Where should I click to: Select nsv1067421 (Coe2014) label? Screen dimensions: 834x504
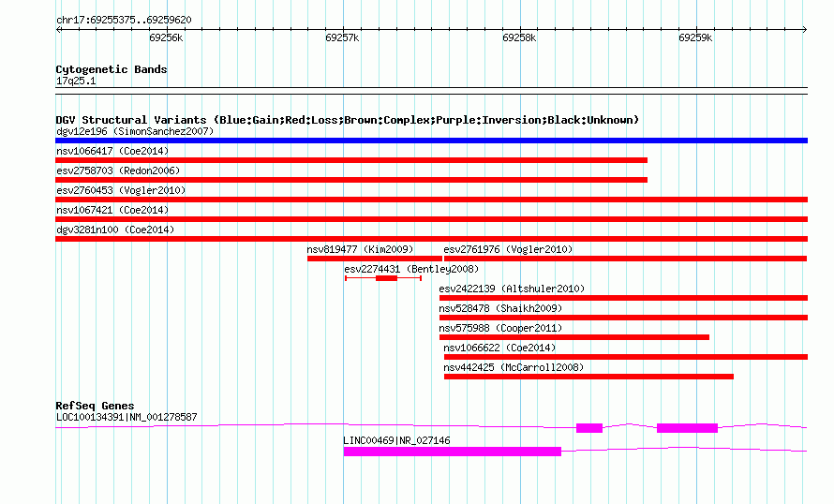point(112,210)
